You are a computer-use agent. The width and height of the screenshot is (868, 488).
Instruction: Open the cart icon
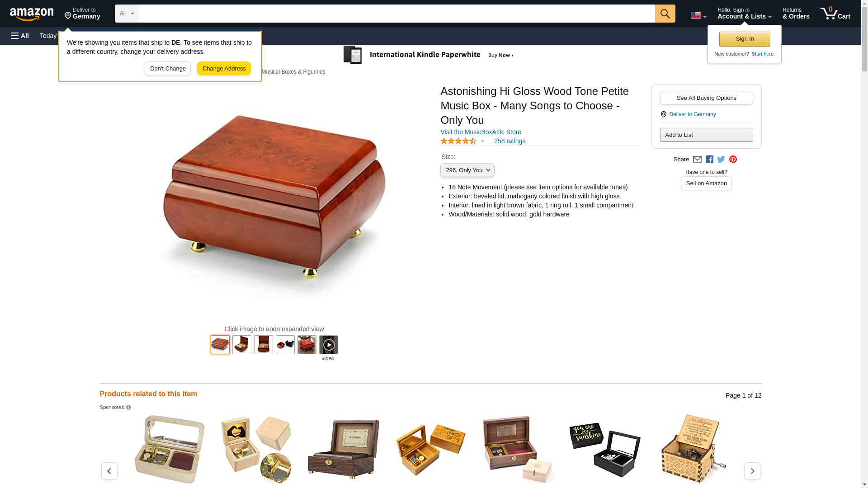(835, 14)
